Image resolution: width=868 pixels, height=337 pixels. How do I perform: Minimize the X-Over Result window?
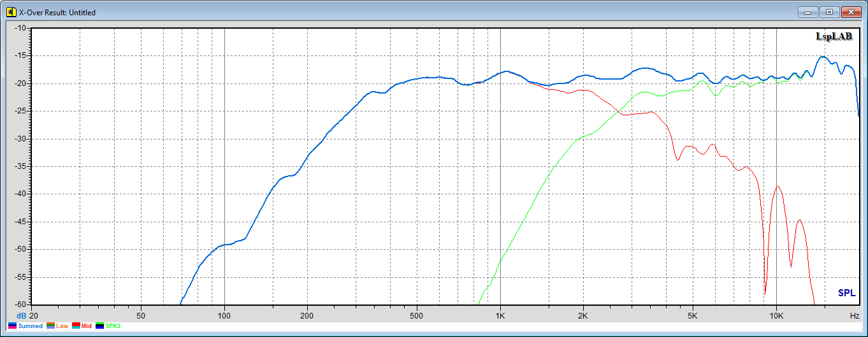[808, 11]
